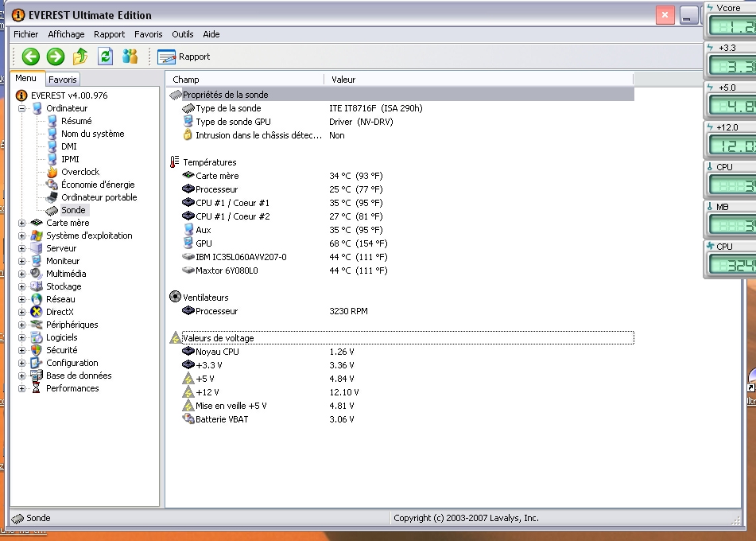Select the Valeurs de voltage section header
Image resolution: width=756 pixels, height=541 pixels.
click(x=218, y=338)
